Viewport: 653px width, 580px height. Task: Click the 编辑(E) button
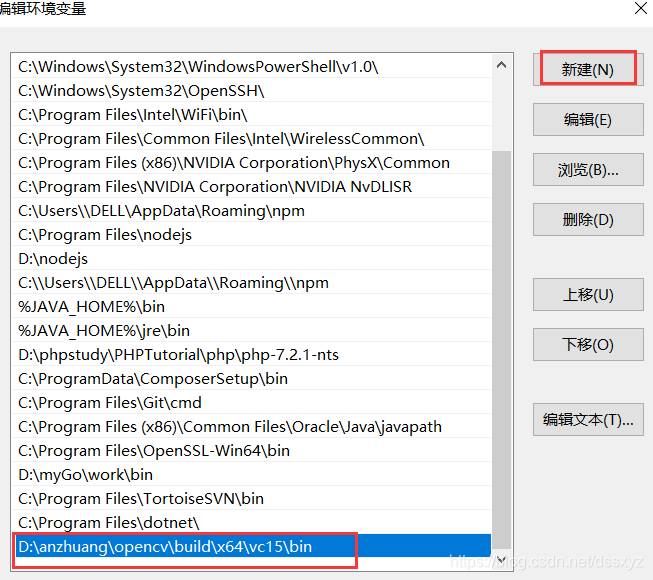[x=588, y=119]
